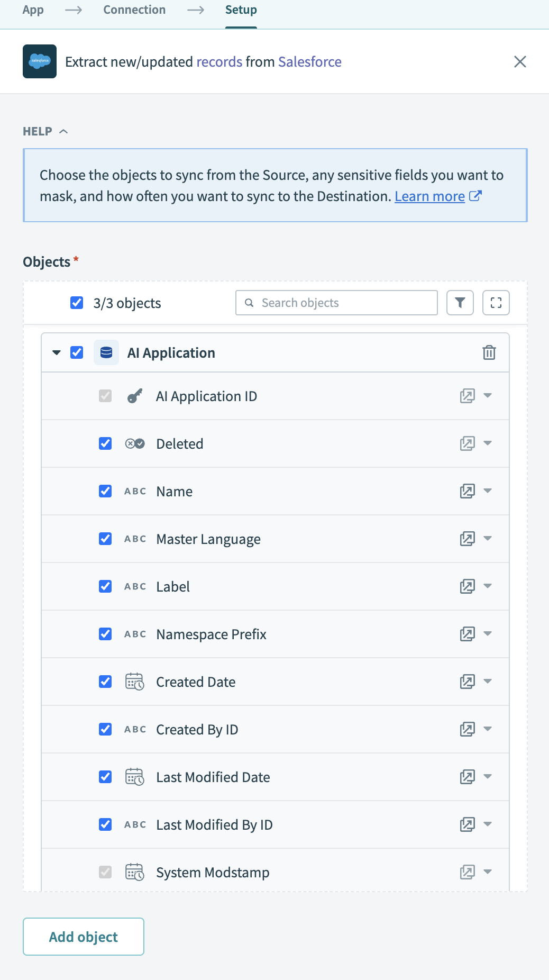Click the mask icon on Deleted row

pos(467,443)
